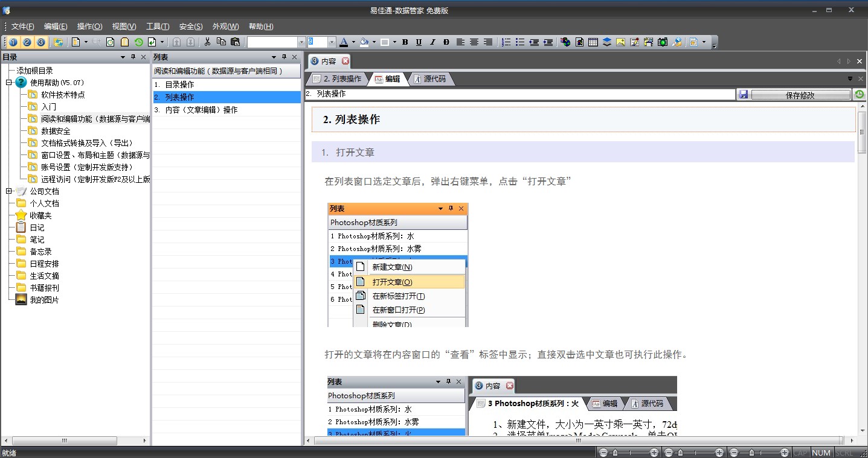Select 添加根目录 in the directory tree
The width and height of the screenshot is (868, 458).
tap(34, 71)
